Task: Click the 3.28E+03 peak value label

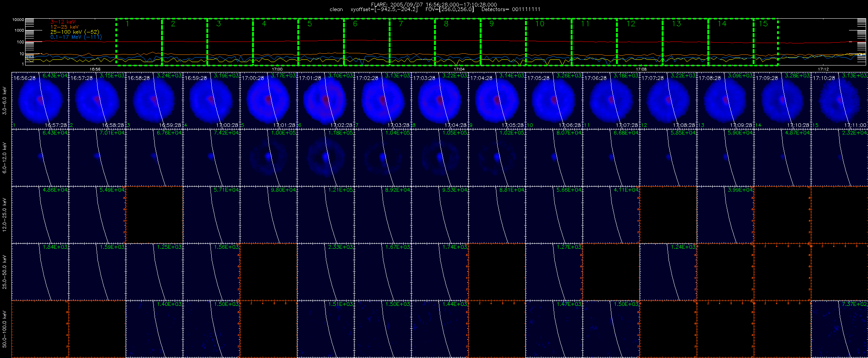Action: click(x=798, y=76)
